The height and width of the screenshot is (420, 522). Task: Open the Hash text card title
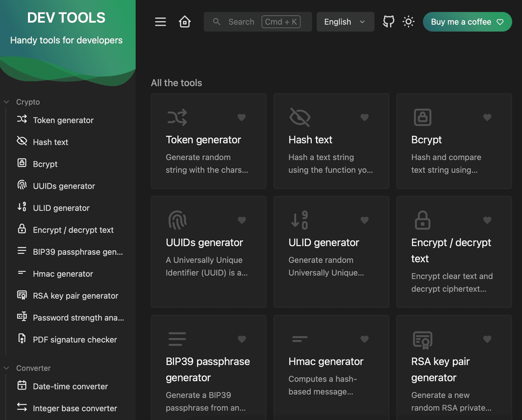coord(310,140)
